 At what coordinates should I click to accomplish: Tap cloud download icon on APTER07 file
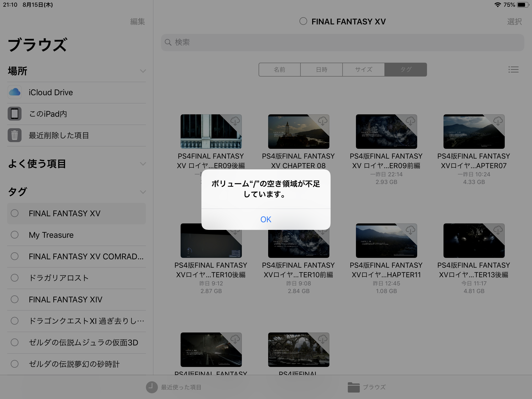pyautogui.click(x=498, y=121)
